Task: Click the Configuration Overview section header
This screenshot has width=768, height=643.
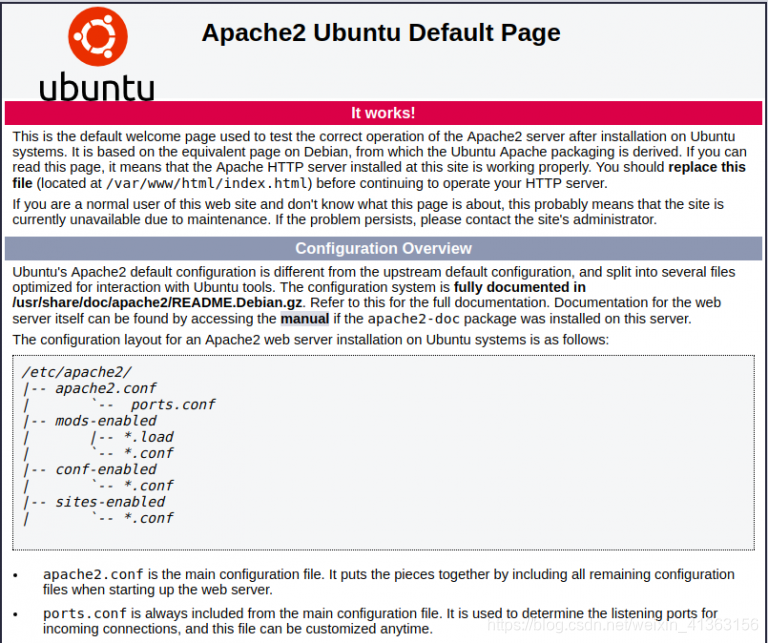Action: (383, 248)
